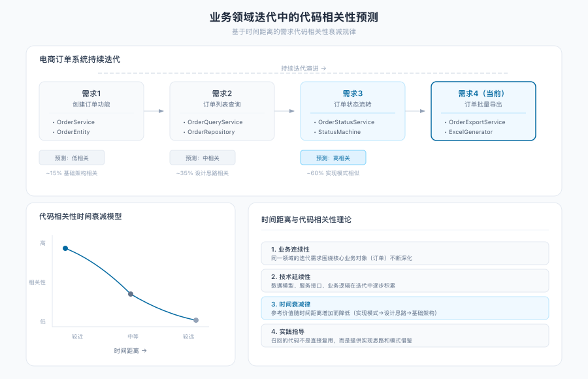Toggle the 预测: 低相关 badge
Screen dimensions: 588x379
point(72,157)
